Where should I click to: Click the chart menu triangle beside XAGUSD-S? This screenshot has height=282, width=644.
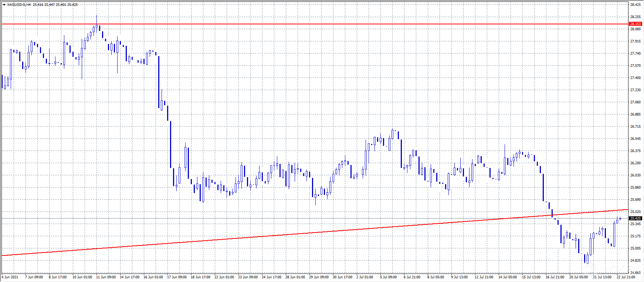pos(4,5)
